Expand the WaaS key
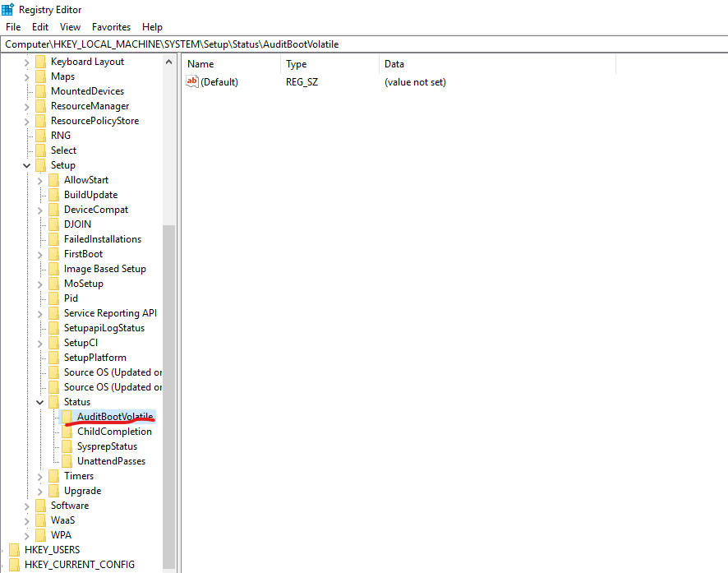 26,521
